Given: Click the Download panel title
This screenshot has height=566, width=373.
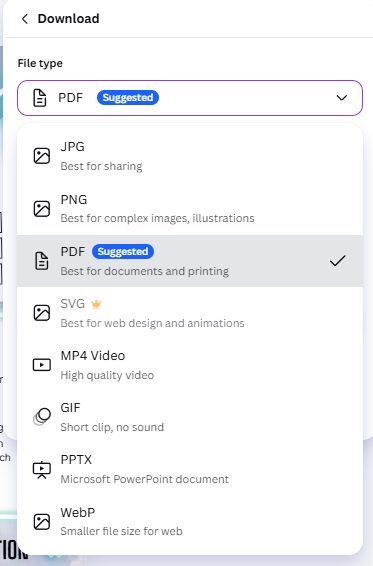Looking at the screenshot, I should [69, 19].
